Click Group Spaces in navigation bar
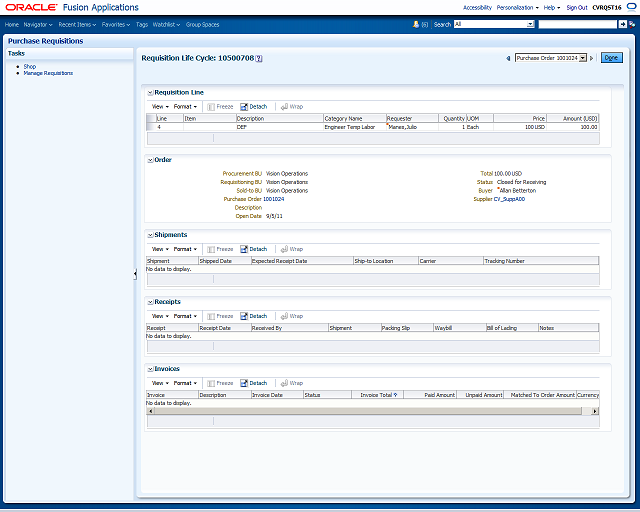Screen dimensions: 640x512 (202, 24)
